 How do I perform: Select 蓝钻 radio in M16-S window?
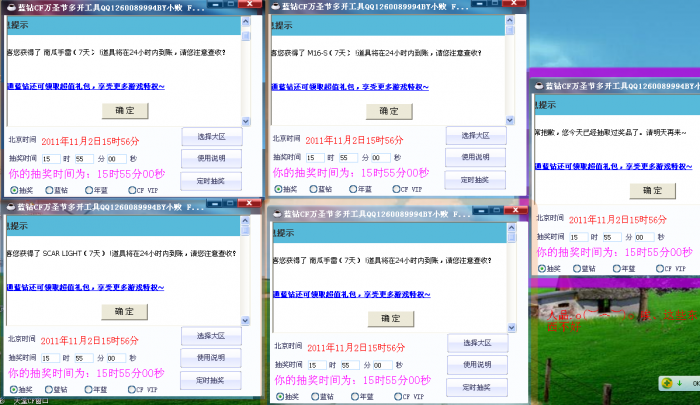[x=313, y=189]
